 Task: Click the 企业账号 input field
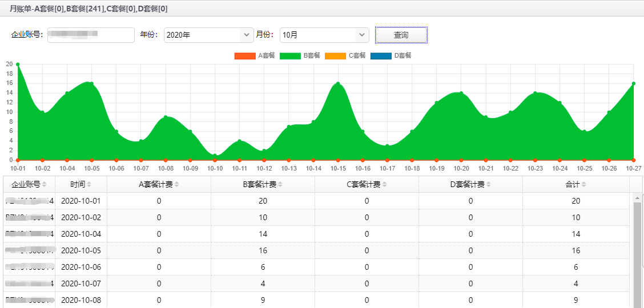point(91,35)
